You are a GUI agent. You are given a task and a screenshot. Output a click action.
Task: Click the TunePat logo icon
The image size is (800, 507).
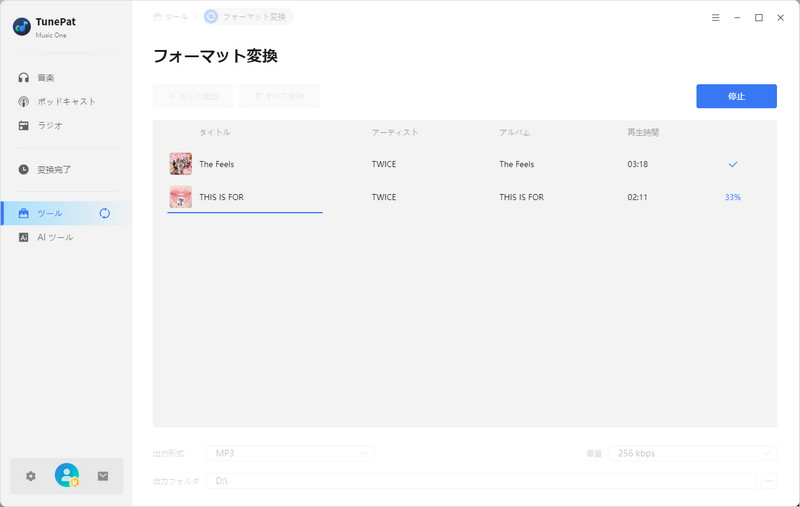tap(21, 27)
